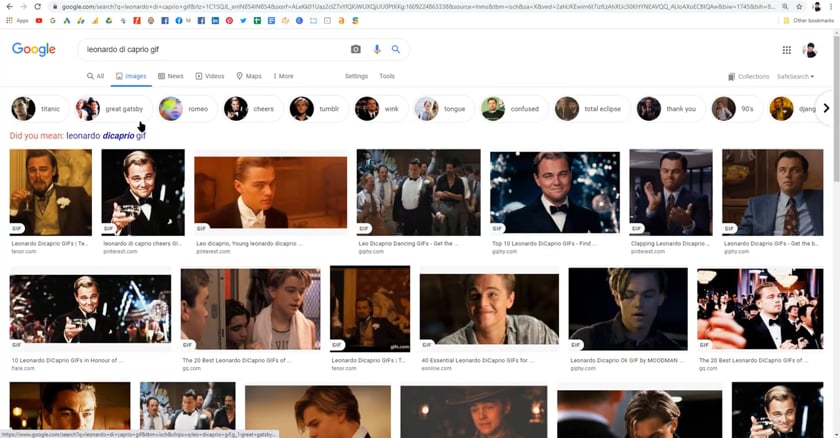
Task: Filter by the tumblr chip
Action: click(319, 109)
